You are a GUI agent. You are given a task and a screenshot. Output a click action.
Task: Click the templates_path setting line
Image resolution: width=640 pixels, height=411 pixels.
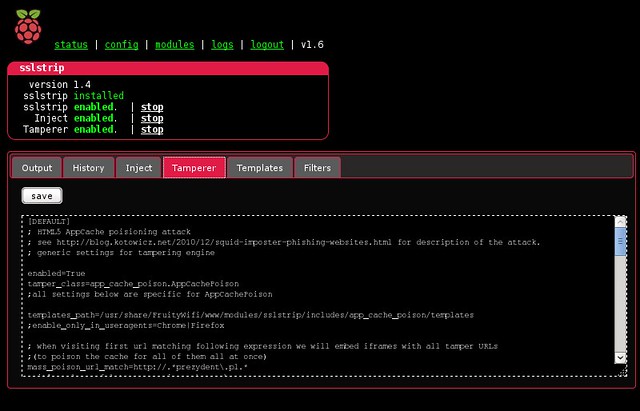click(251, 315)
